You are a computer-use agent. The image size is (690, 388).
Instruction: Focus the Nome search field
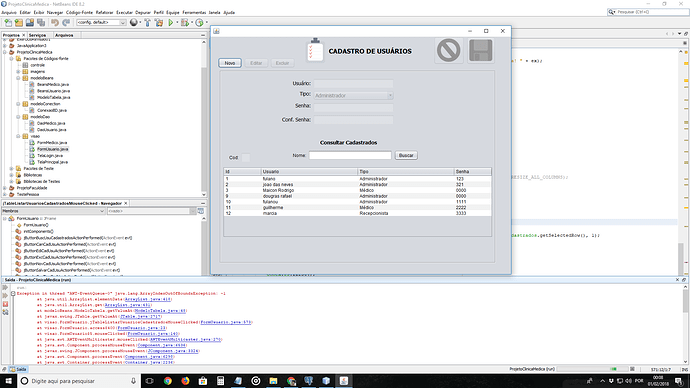[x=350, y=155]
